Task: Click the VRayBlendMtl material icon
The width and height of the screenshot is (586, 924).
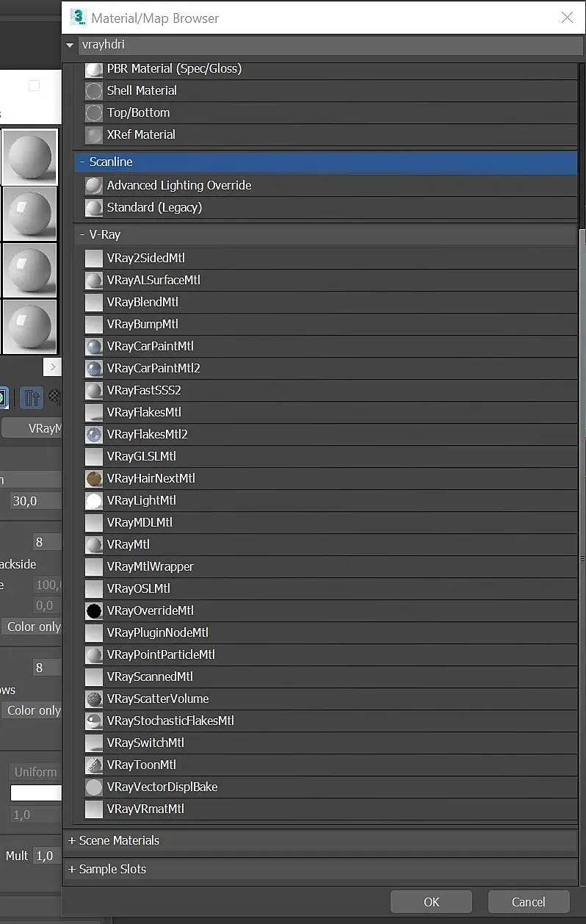Action: pos(94,302)
